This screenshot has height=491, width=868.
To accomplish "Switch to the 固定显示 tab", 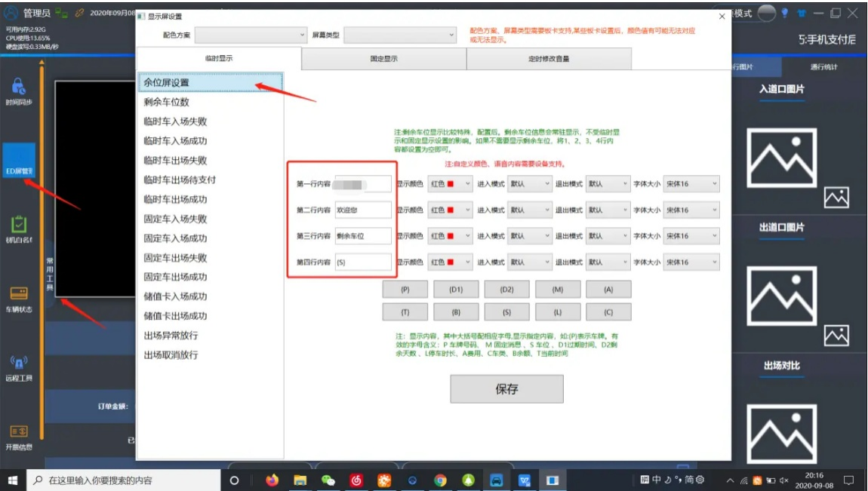I will (383, 59).
